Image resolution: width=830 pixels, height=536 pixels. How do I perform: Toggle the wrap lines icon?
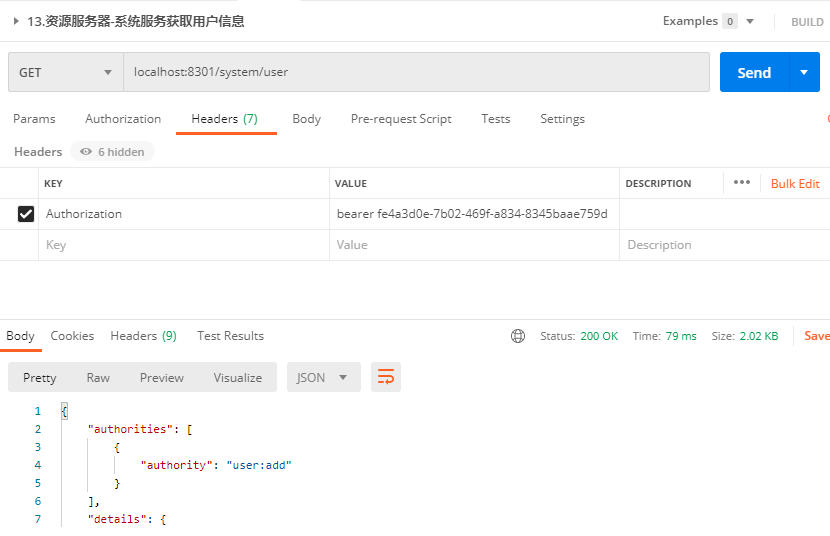point(386,377)
